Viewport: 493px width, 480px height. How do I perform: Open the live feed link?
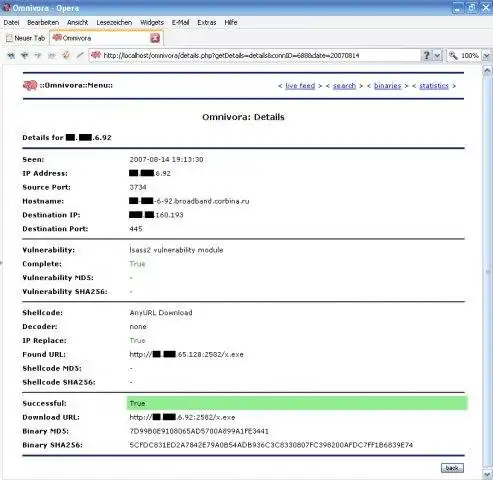pyautogui.click(x=300, y=86)
